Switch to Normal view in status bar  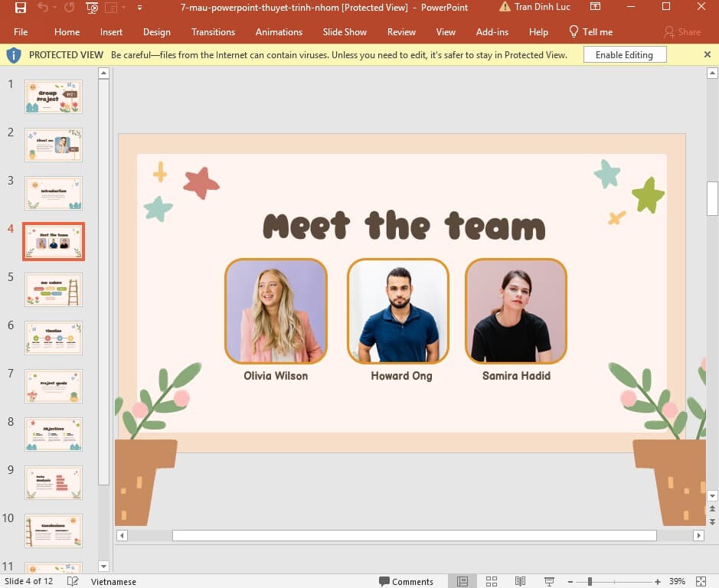[x=462, y=581]
